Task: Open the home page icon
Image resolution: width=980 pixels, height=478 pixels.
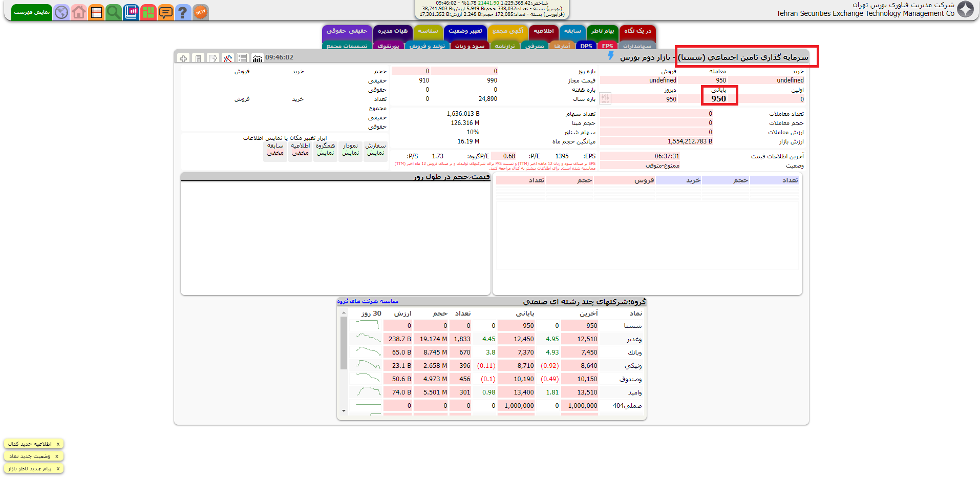Action: 79,12
